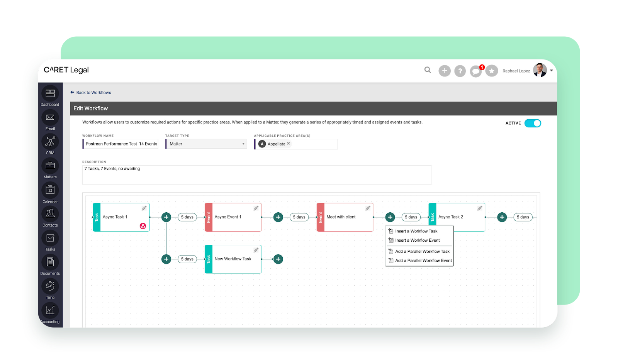Open the Target Type Matter dropdown
This screenshot has height=364, width=618.
(x=207, y=144)
